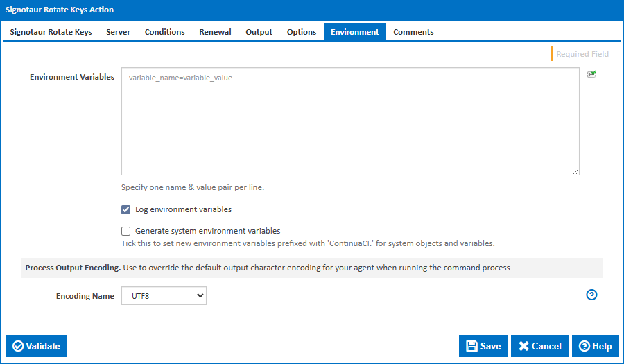
Task: Click the question mark icon on Help button
Action: [x=584, y=346]
